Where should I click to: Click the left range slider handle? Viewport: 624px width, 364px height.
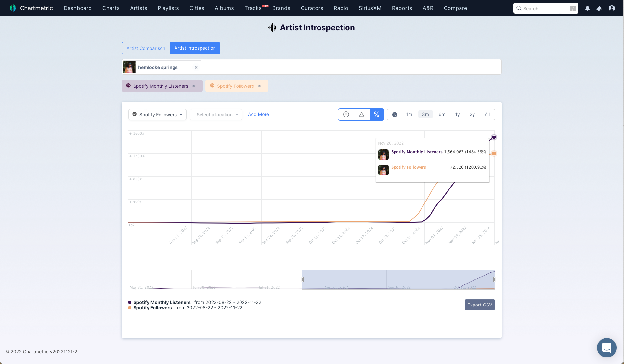[x=302, y=279]
